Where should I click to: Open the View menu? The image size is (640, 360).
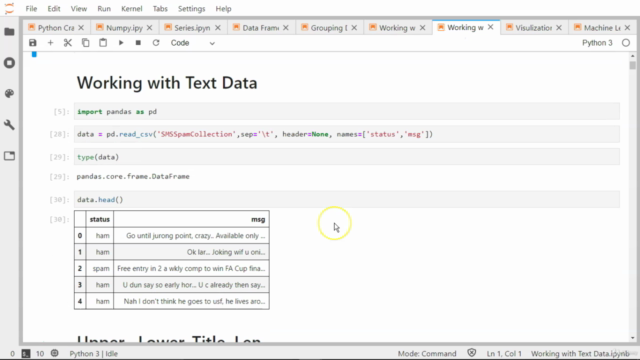[x=79, y=9]
